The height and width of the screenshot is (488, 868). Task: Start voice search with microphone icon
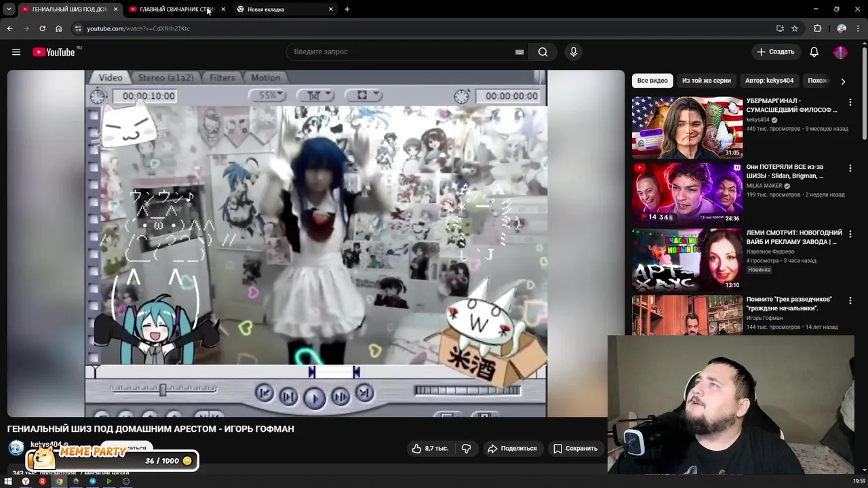pos(574,52)
